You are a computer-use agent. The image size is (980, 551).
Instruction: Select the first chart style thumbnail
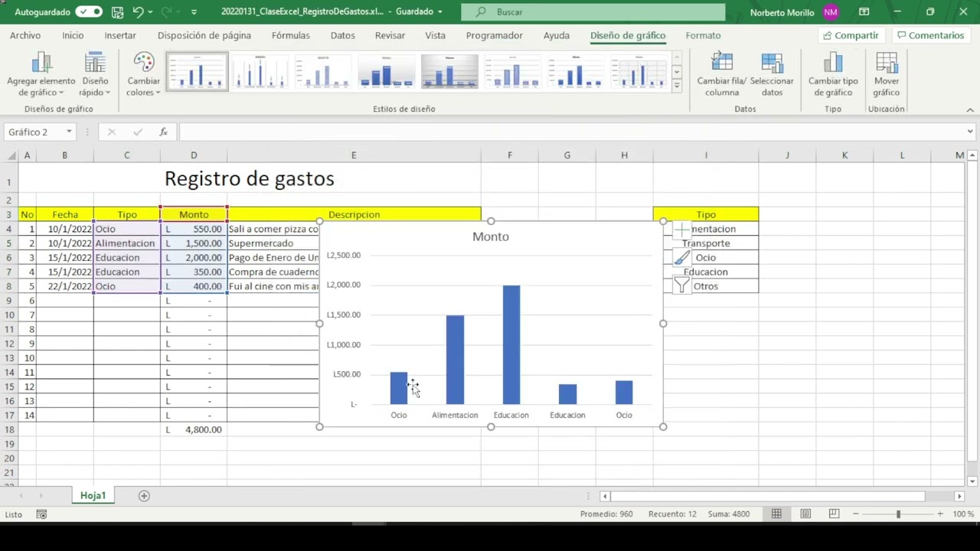click(198, 72)
